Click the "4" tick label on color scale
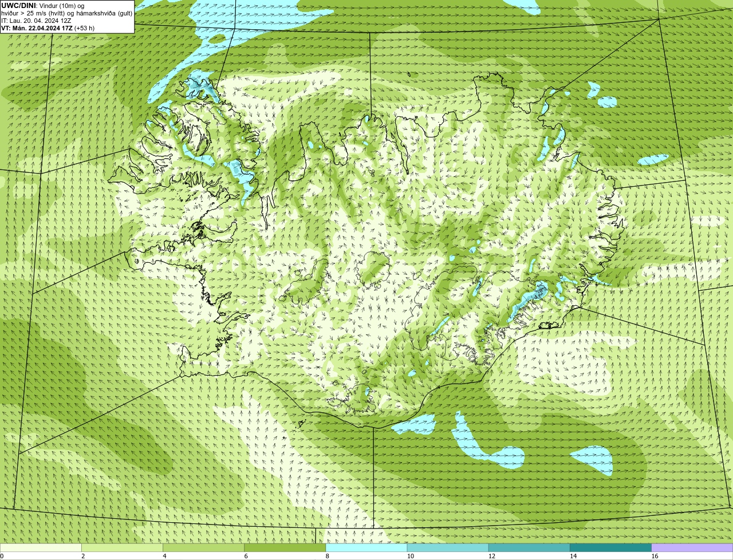This screenshot has width=733, height=560. click(x=164, y=556)
